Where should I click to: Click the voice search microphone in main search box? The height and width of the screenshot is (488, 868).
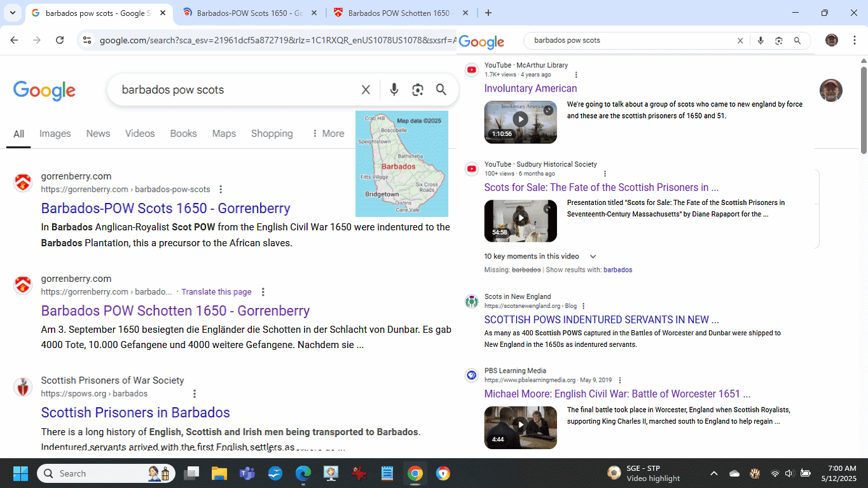click(394, 90)
